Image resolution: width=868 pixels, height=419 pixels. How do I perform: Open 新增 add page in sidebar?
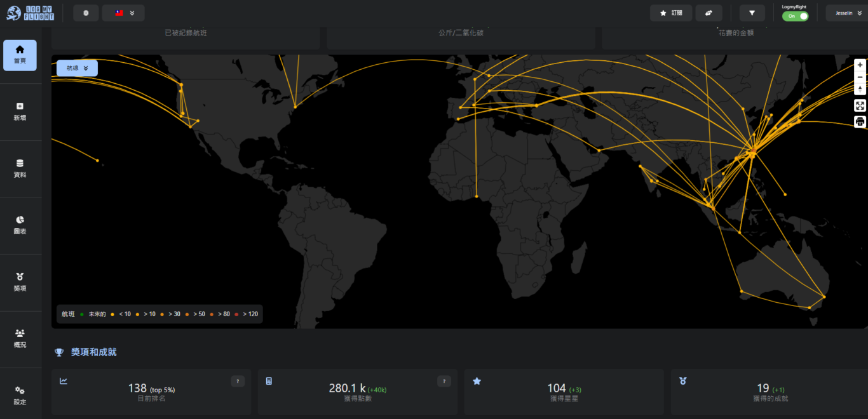point(20,112)
